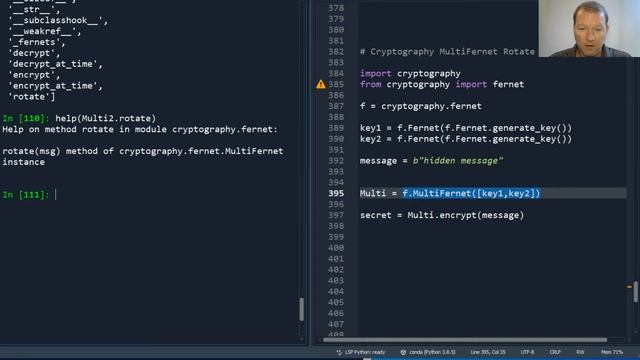This screenshot has height=360, width=640.
Task: Click '# Cryptography MultiFernet Rotate' comment line
Action: [x=447, y=51]
